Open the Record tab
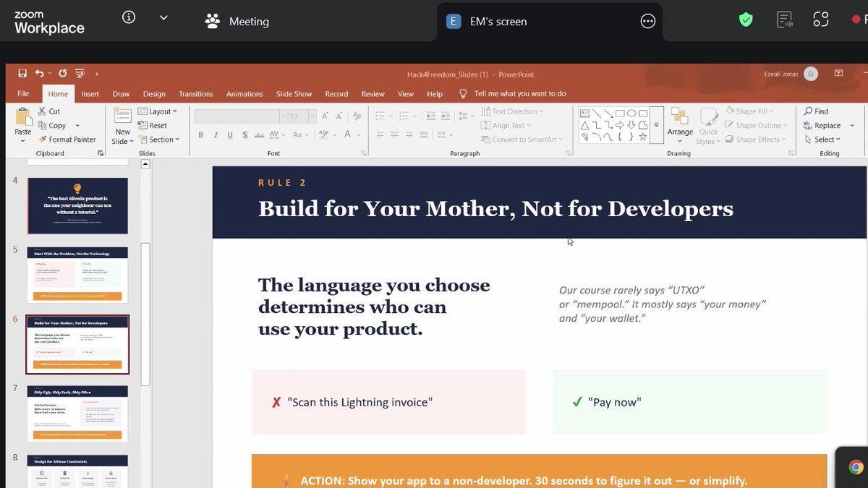This screenshot has height=488, width=868. coord(336,94)
